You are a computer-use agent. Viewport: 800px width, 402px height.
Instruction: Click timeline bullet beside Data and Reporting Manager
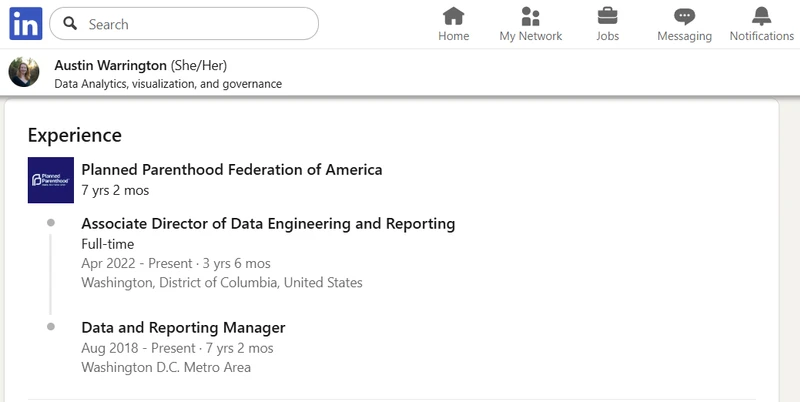(x=50, y=327)
